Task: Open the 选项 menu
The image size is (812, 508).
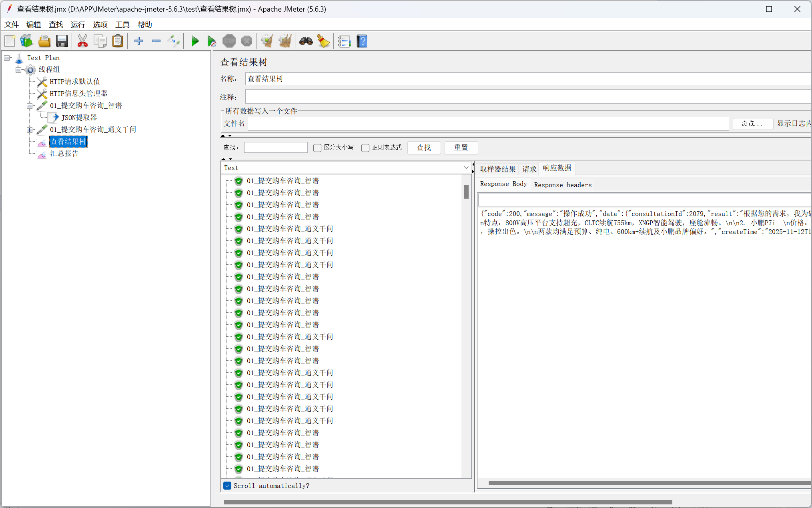Action: coord(100,25)
